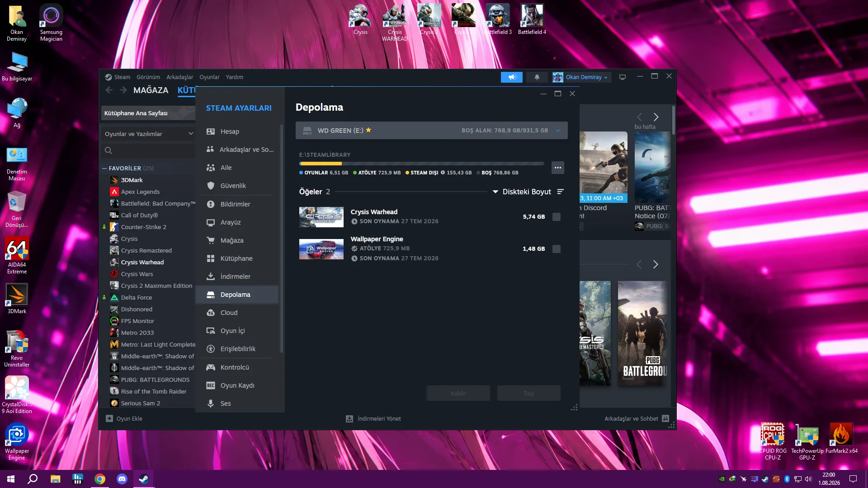
Task: Open File Explorer from the taskbar
Action: point(55,479)
